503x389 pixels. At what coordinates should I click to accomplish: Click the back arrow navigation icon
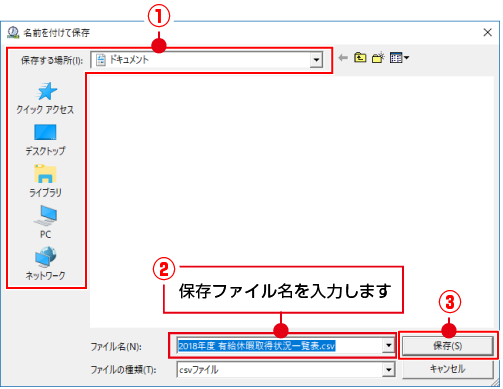(x=343, y=58)
